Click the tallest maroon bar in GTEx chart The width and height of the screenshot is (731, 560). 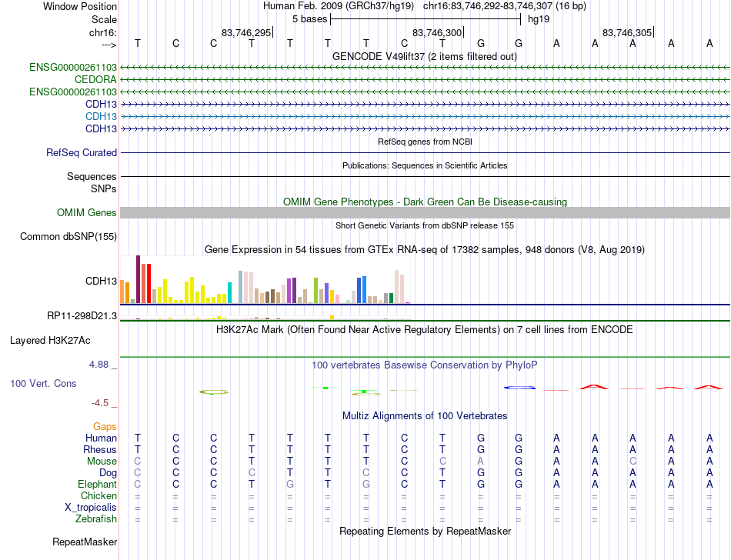(x=138, y=279)
